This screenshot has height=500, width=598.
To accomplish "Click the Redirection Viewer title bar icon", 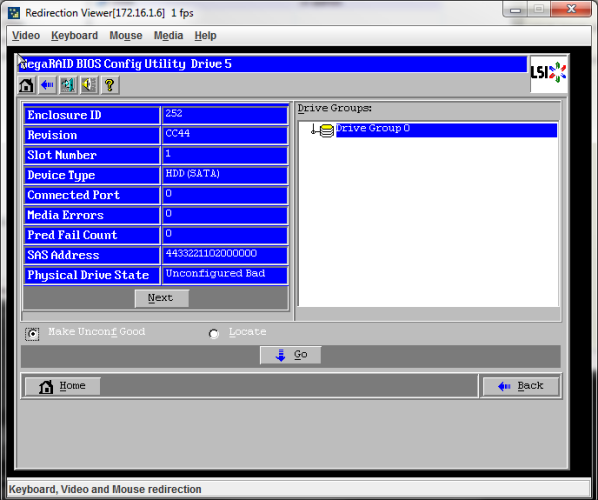I will (x=14, y=13).
